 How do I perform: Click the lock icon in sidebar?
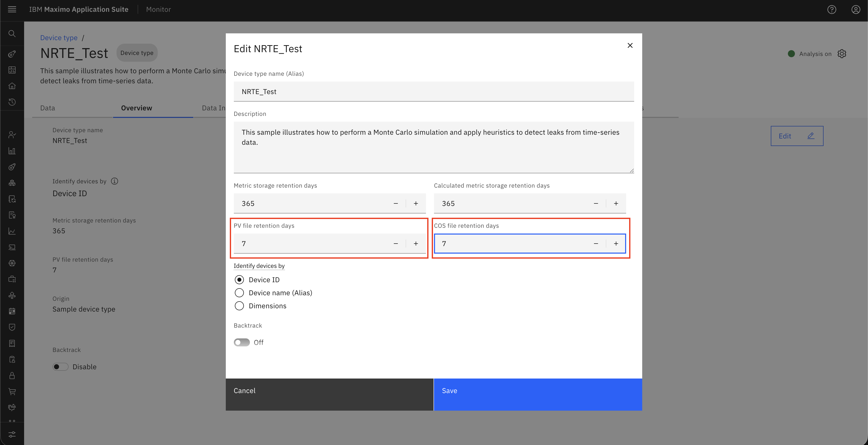[x=12, y=375]
